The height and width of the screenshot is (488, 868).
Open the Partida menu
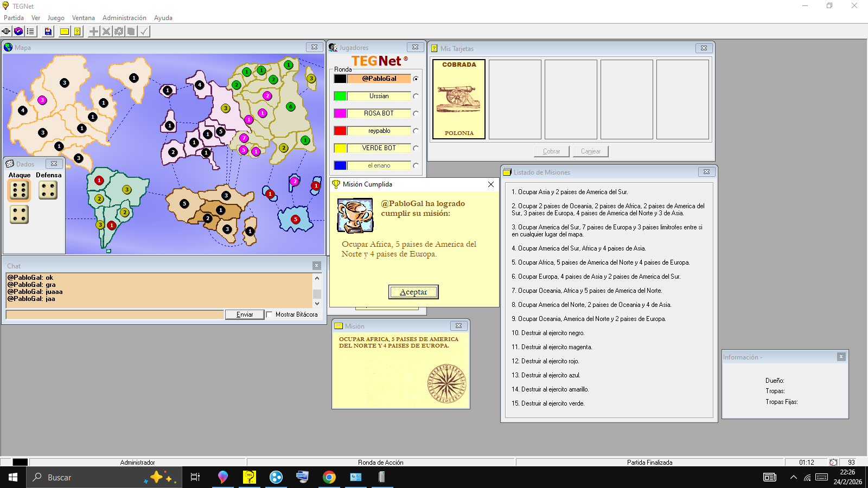(x=14, y=18)
